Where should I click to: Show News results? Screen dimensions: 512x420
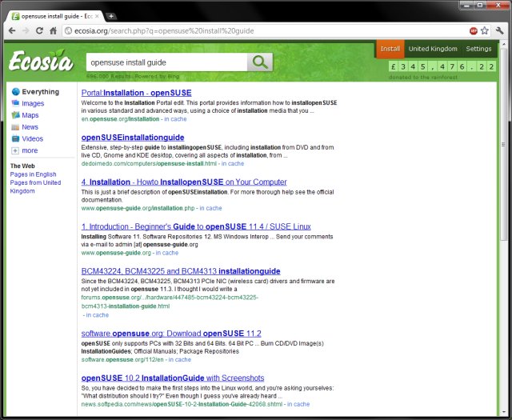[30, 127]
